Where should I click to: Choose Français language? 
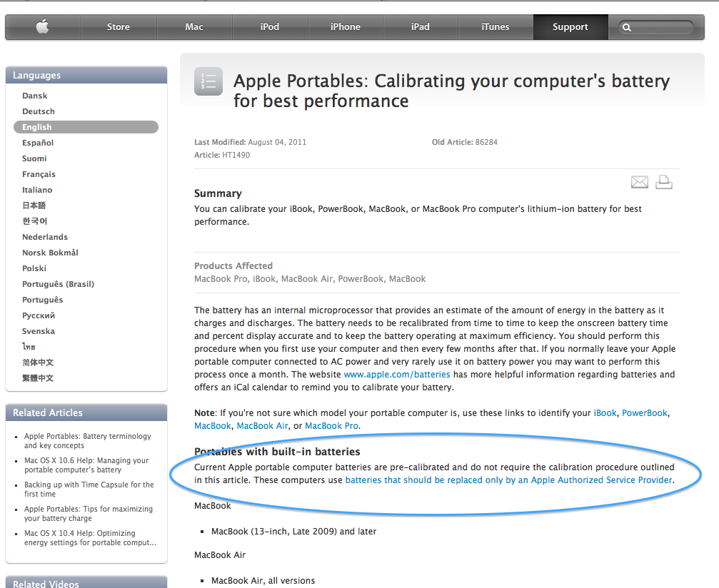39,174
